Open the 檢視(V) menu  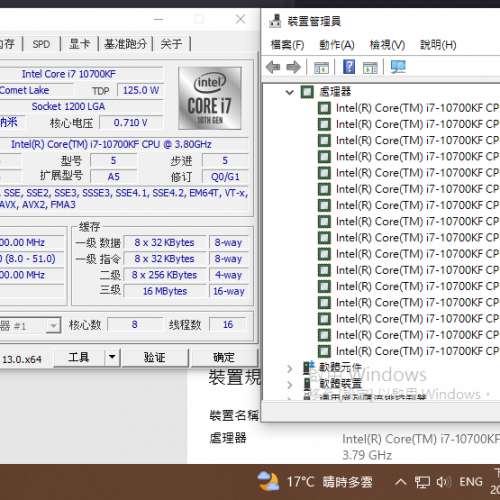coord(387,45)
